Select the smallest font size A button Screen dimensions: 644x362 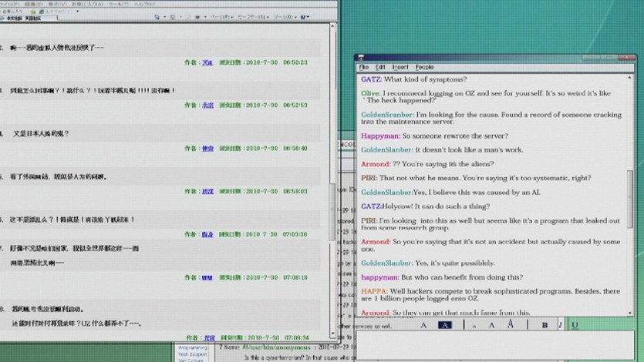pos(474,327)
